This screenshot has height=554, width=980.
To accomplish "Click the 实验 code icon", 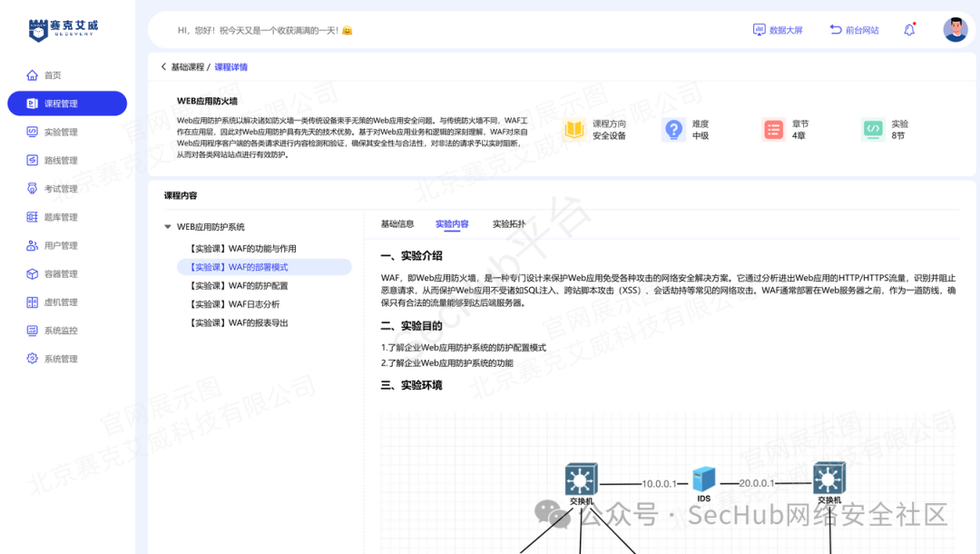I will [873, 130].
